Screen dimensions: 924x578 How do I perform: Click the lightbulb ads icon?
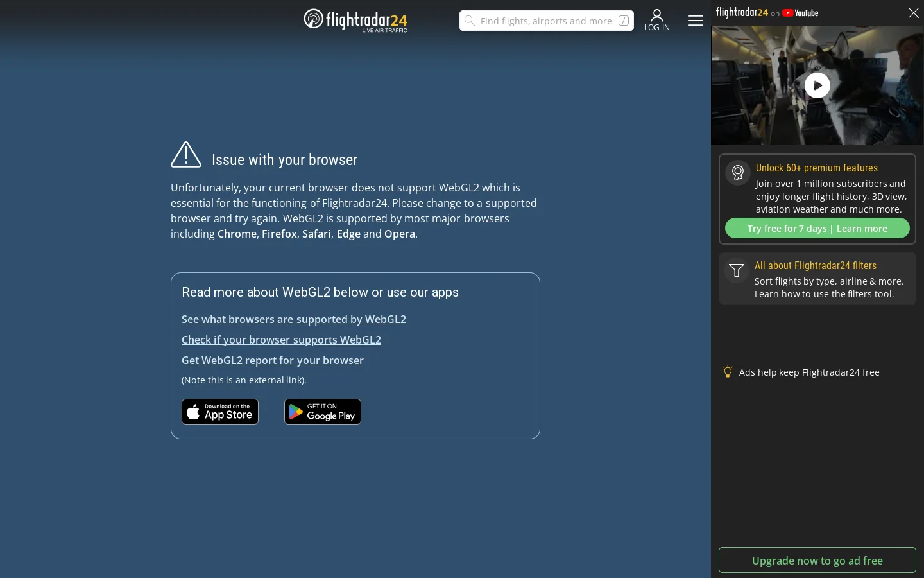[728, 371]
